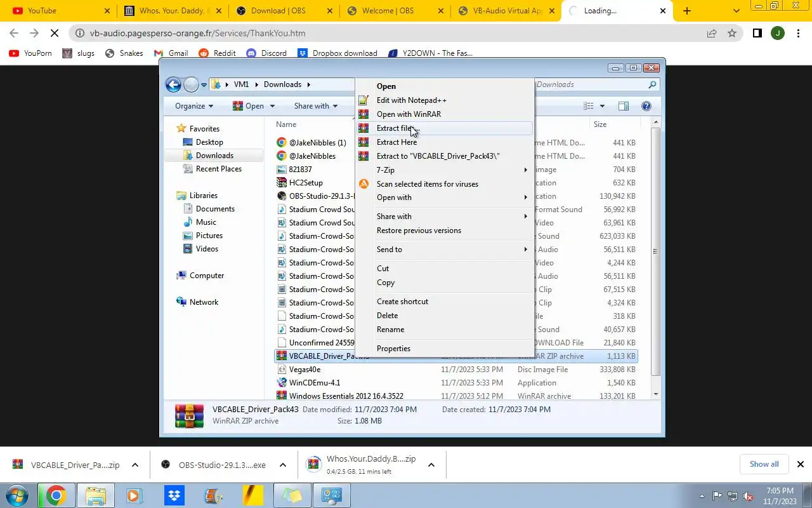Click the volume icon in system tray
The height and width of the screenshot is (508, 812).
pos(749,496)
